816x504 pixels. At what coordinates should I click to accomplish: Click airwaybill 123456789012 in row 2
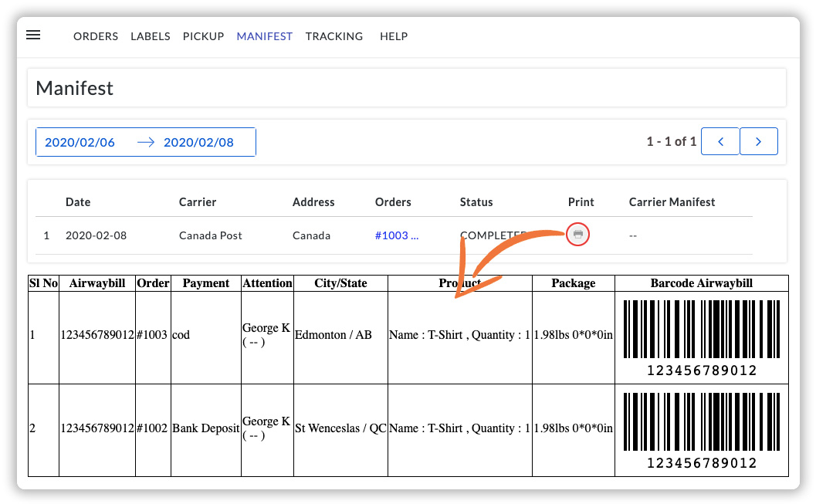pyautogui.click(x=97, y=428)
